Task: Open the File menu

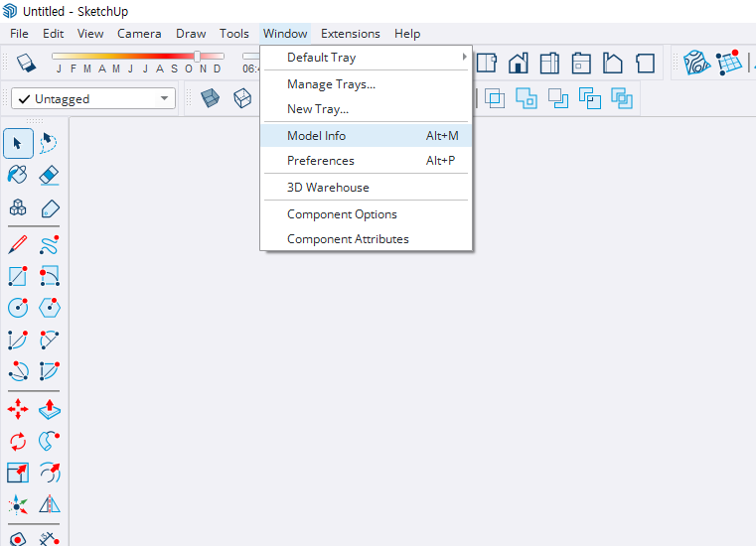Action: click(19, 34)
